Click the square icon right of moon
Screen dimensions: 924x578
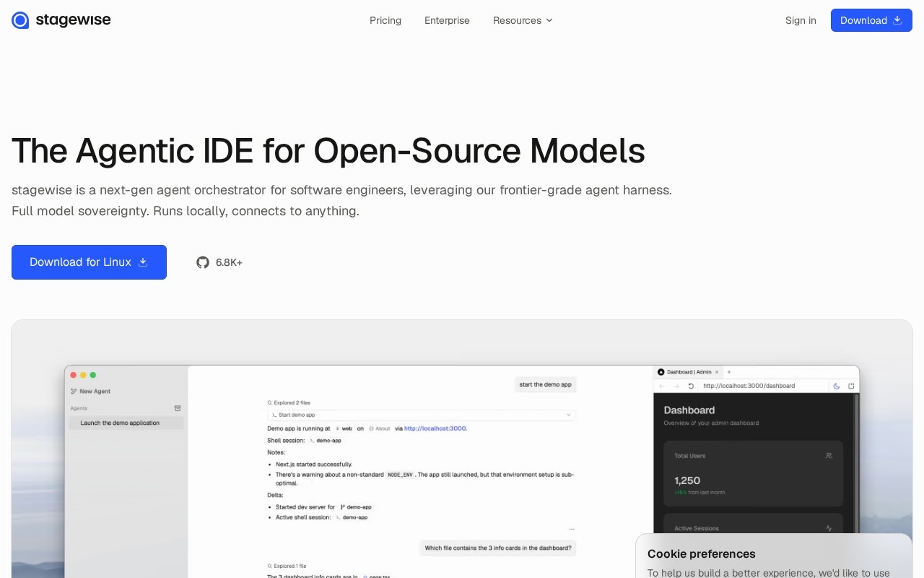[851, 386]
